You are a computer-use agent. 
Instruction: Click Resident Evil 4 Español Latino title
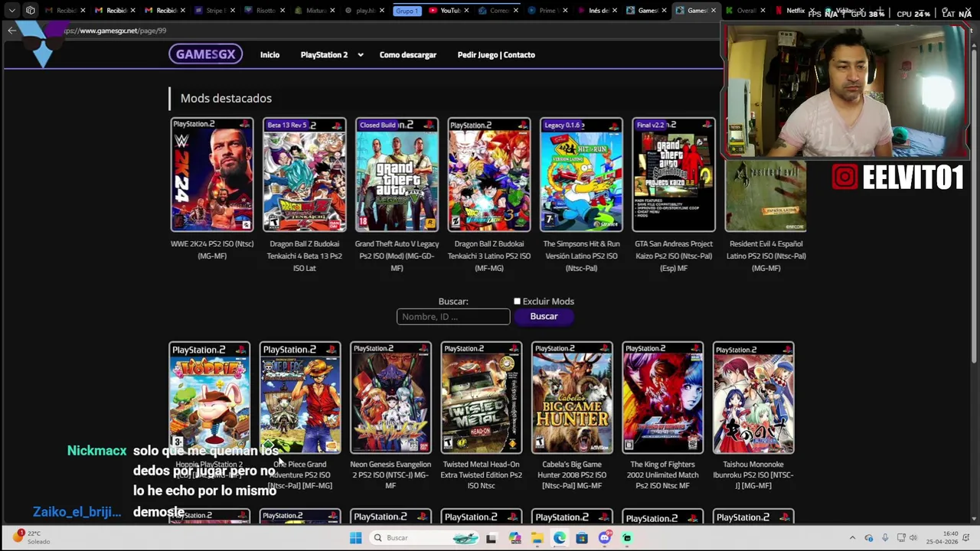pyautogui.click(x=766, y=256)
